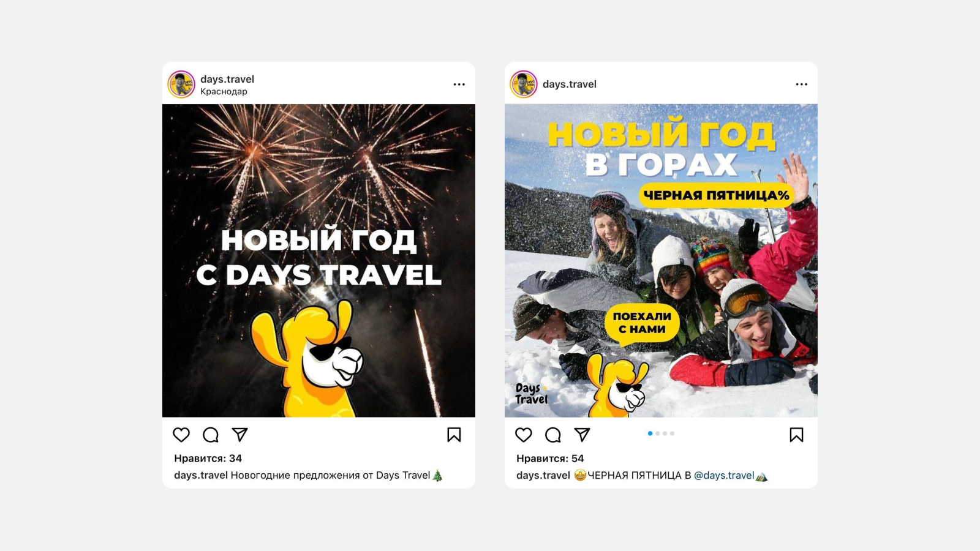View the 'Нравится: 54' likes list
The image size is (980, 551).
point(550,459)
